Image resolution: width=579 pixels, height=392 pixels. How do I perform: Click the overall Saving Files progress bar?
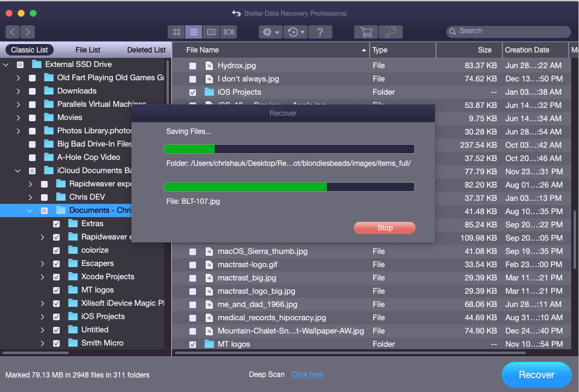click(289, 149)
